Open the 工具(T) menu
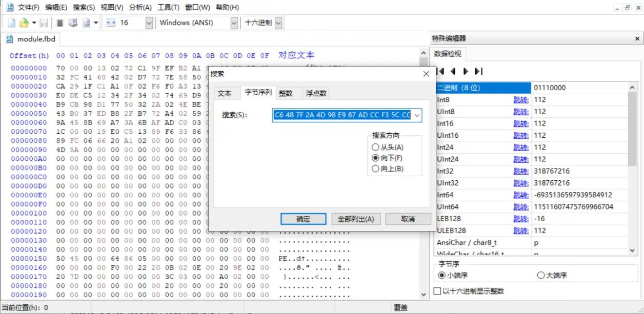Viewport: 644px width, 314px height. coord(168,7)
